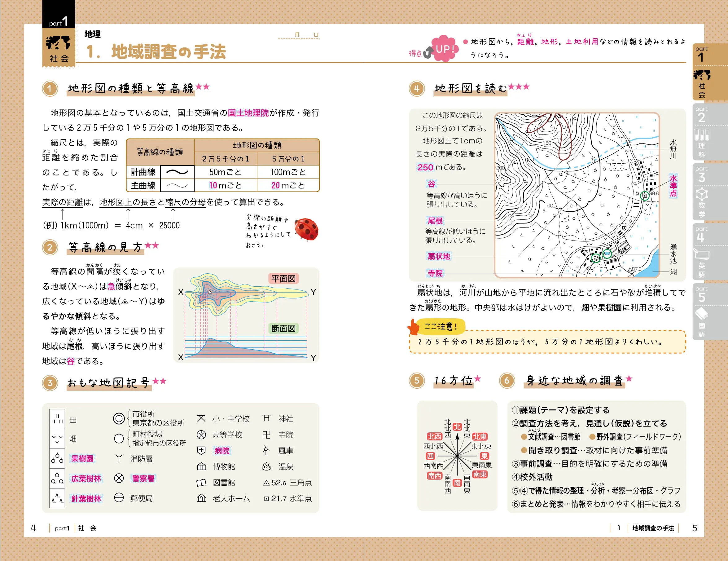Viewport: 728px width, 561px height.
Task: Click the 図書館 library symbol
Action: coord(201,483)
